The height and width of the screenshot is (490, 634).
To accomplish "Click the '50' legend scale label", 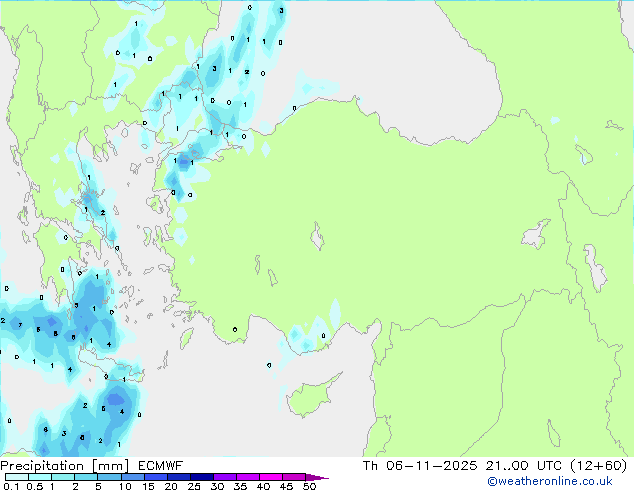I will click(309, 486).
